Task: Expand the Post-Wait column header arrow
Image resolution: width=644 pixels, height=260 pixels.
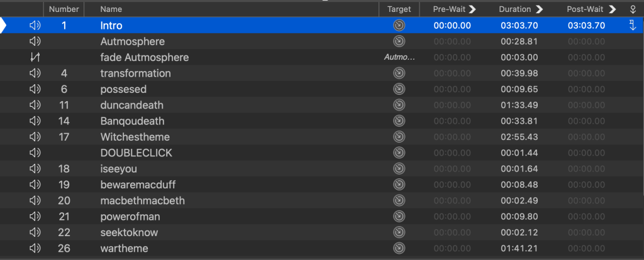Action: pyautogui.click(x=612, y=9)
